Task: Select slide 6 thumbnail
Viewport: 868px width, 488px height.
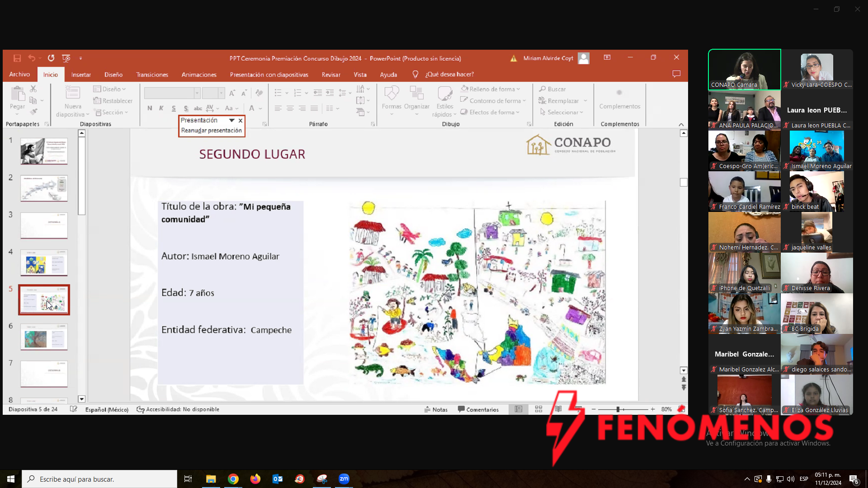Action: [x=44, y=337]
